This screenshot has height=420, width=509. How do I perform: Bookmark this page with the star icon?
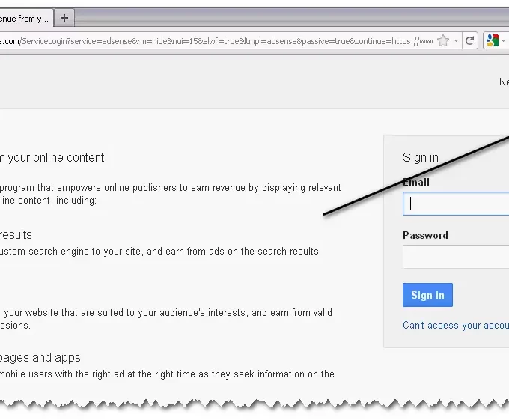coord(443,41)
